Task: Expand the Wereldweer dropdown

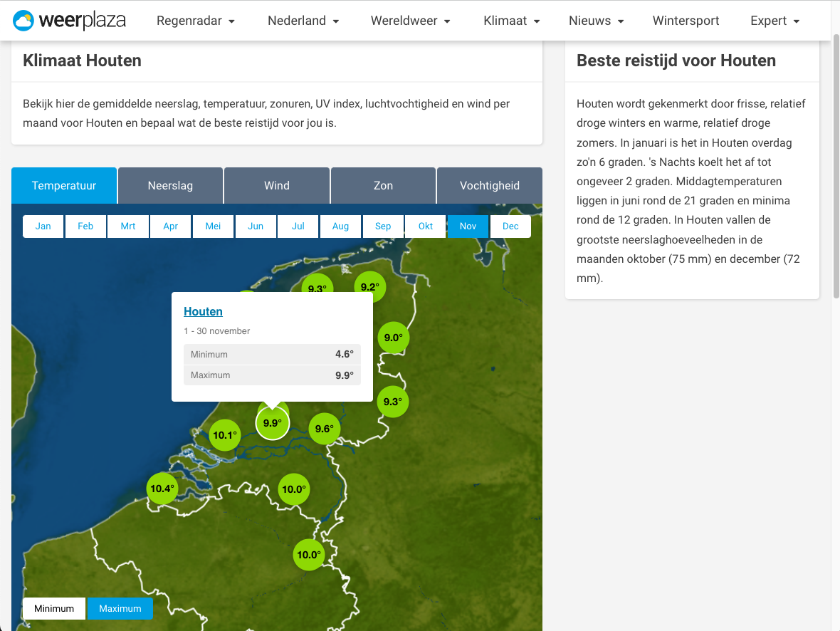Action: [410, 21]
